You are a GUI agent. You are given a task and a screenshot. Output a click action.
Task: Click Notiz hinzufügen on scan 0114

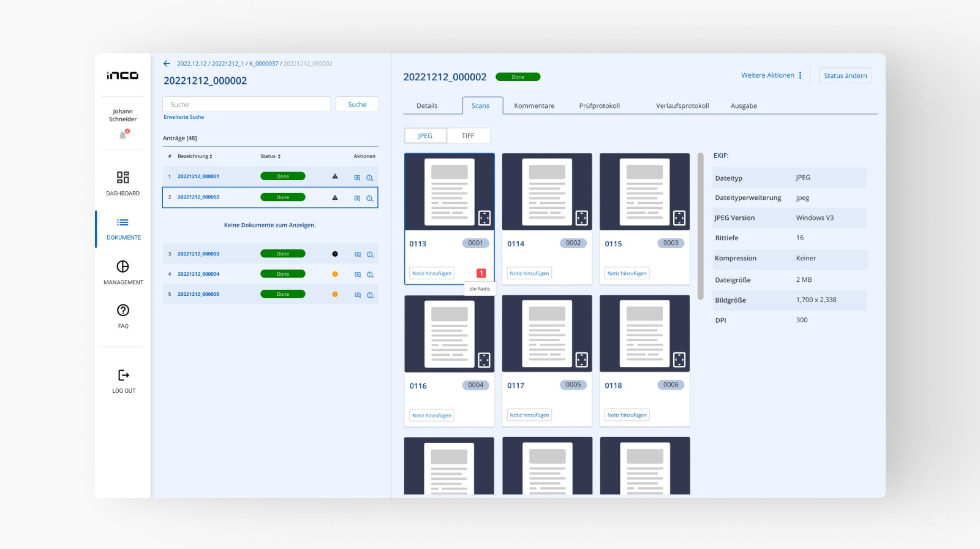tap(529, 273)
